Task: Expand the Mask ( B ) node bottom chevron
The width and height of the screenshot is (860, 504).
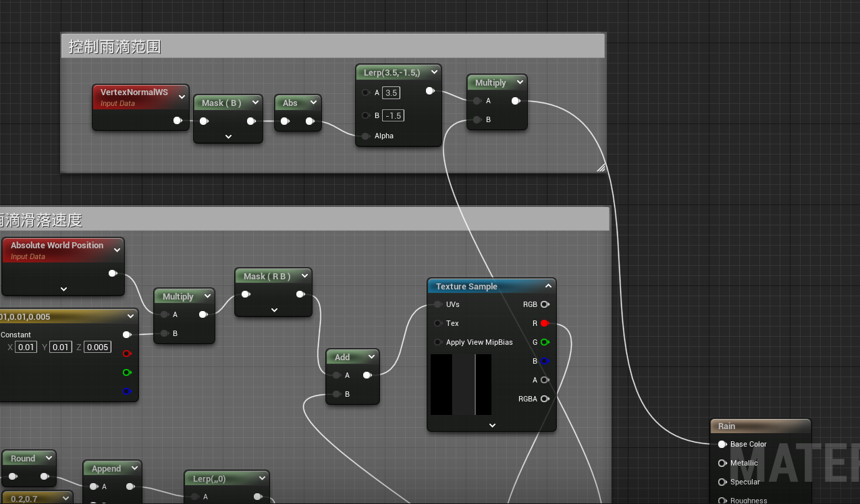Action: [x=228, y=136]
